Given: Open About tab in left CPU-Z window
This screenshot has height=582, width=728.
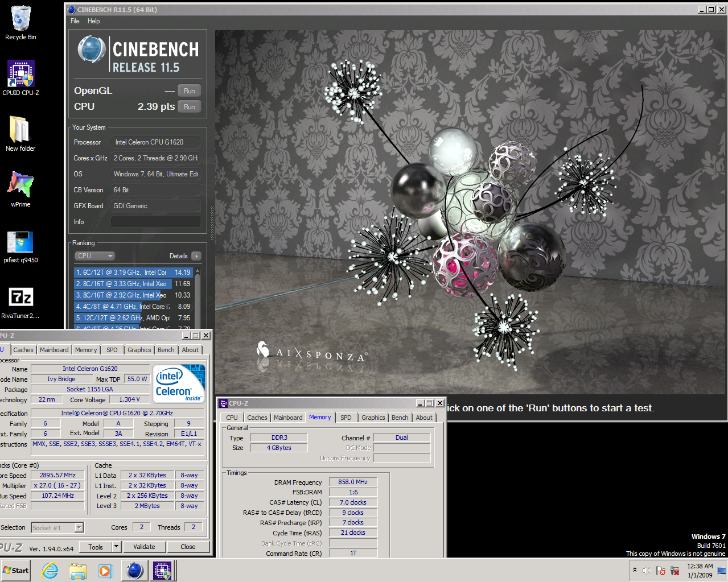Looking at the screenshot, I should pyautogui.click(x=190, y=350).
